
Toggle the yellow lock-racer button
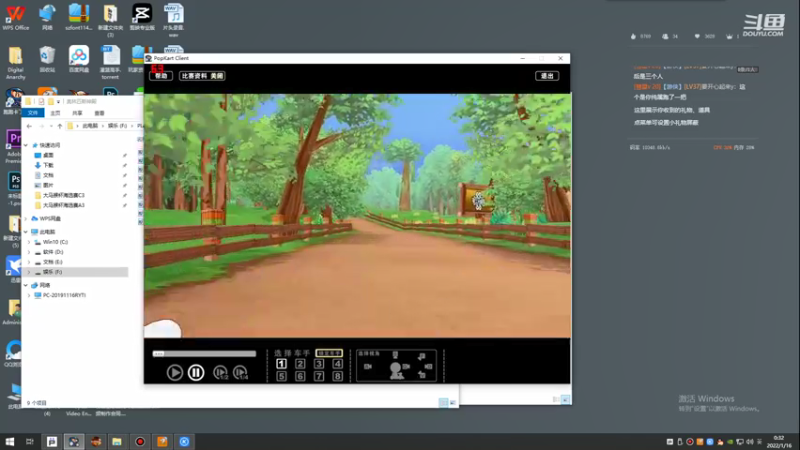pyautogui.click(x=329, y=353)
